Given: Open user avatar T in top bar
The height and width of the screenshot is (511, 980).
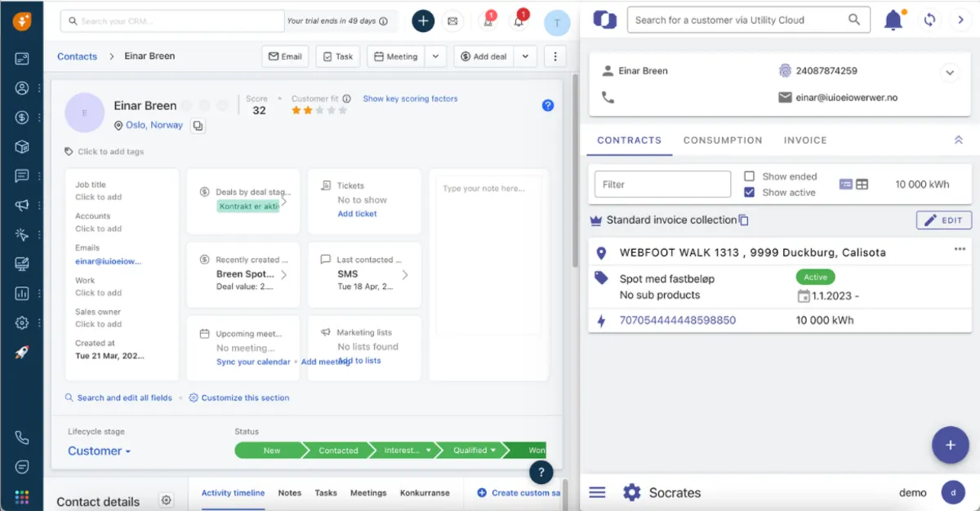Looking at the screenshot, I should [x=557, y=23].
